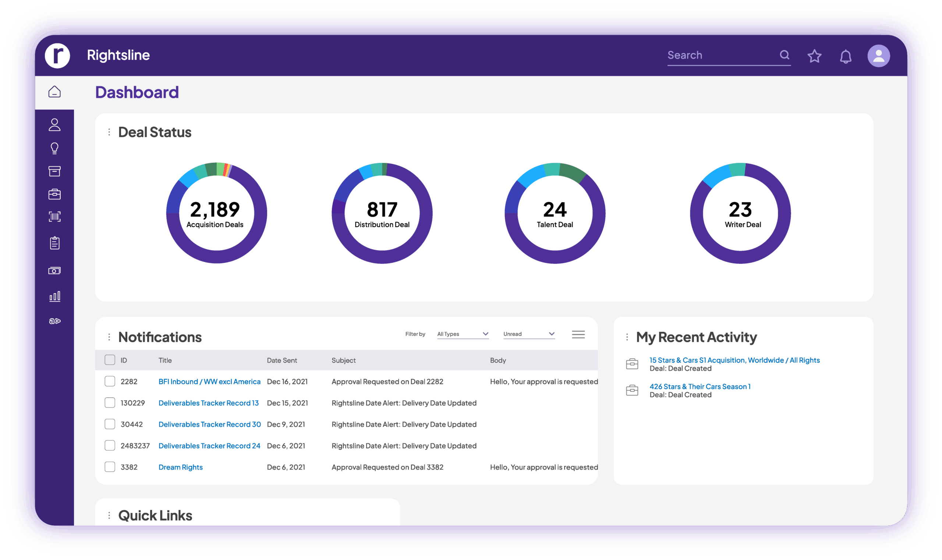Screen dimensions: 942x560
Task: Go to the Home sidebar icon
Action: pyautogui.click(x=55, y=92)
